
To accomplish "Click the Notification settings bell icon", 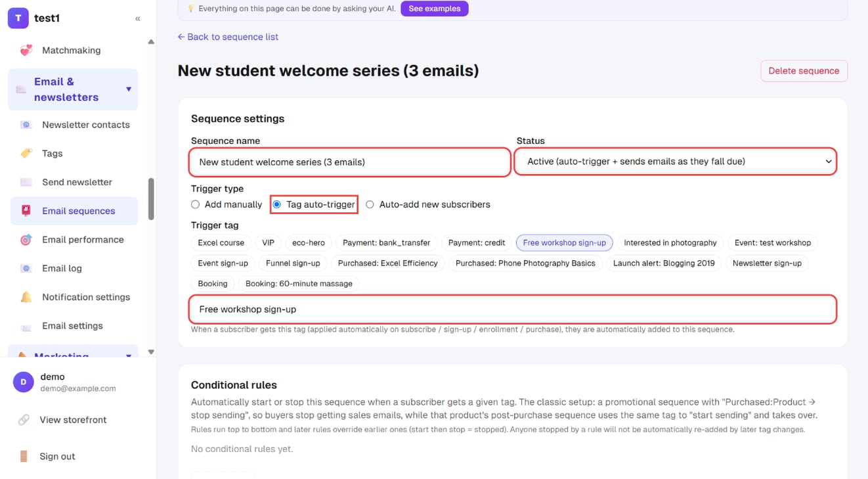I will (x=26, y=297).
